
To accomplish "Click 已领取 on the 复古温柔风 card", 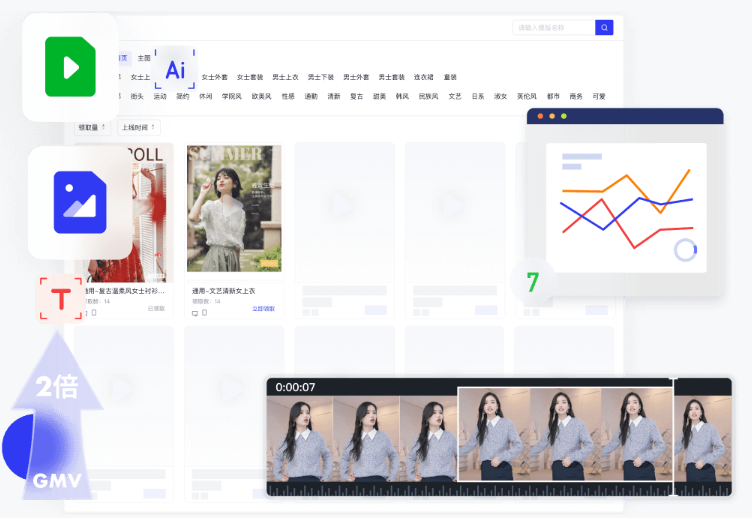I will coord(156,308).
